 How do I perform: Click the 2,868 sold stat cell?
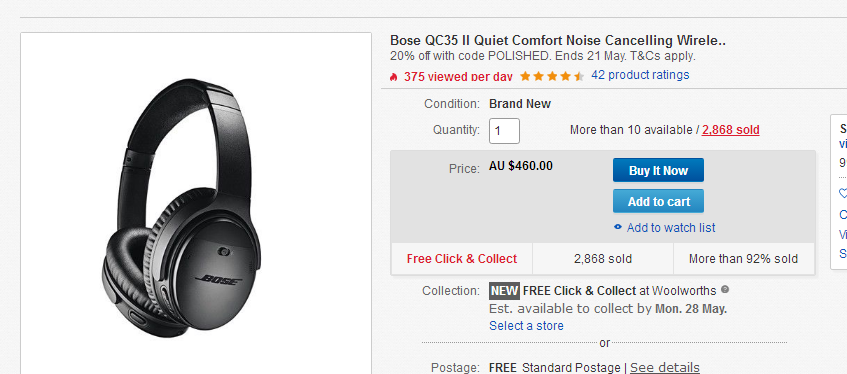pos(603,259)
